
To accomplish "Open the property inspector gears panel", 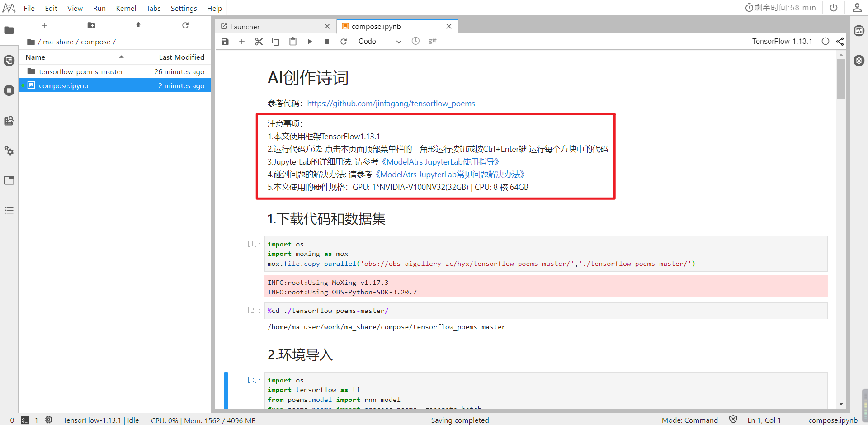I will (x=9, y=151).
